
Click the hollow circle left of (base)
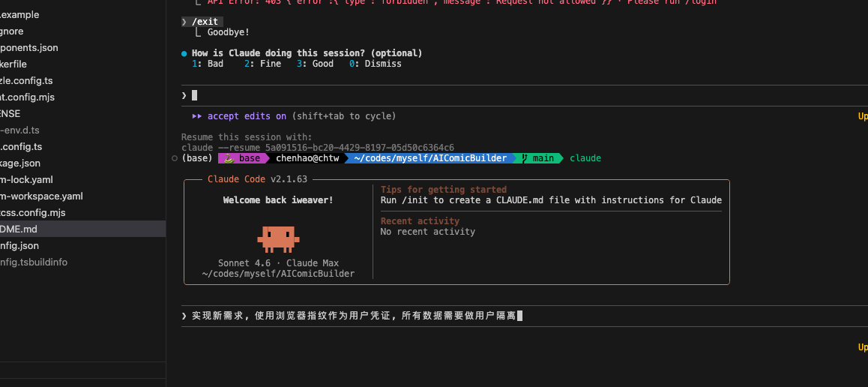pyautogui.click(x=174, y=158)
